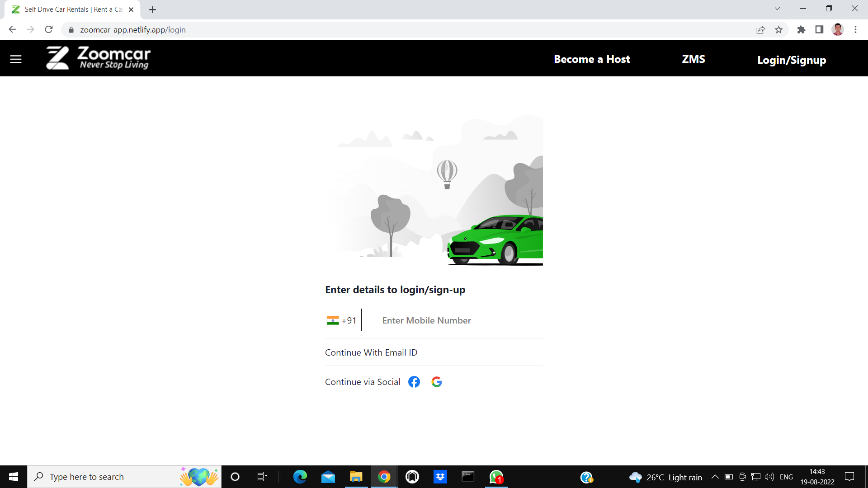Choose Continue With Email ID
This screenshot has width=868, height=488.
coord(371,352)
